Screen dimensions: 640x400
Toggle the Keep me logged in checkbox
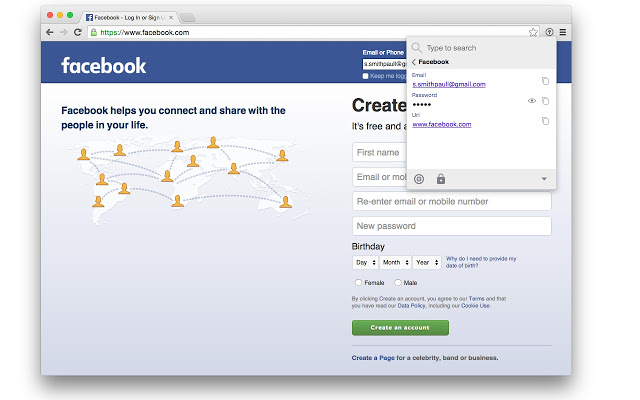tap(365, 76)
